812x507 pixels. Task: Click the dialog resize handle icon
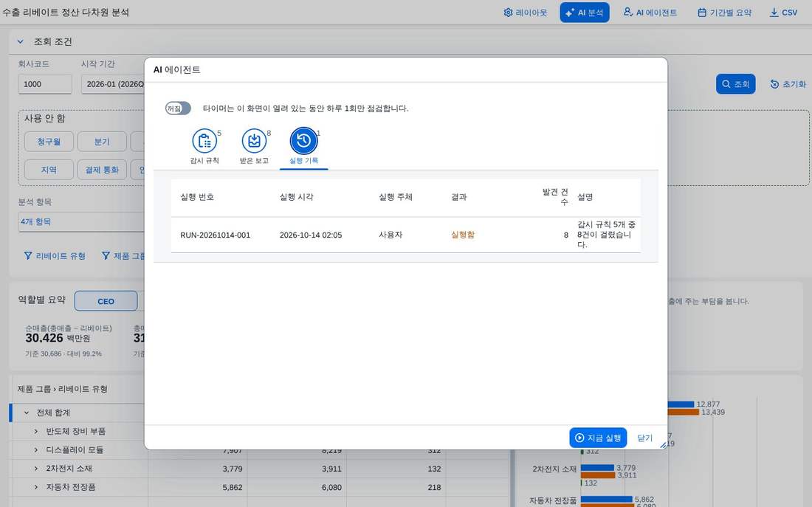[x=663, y=445]
